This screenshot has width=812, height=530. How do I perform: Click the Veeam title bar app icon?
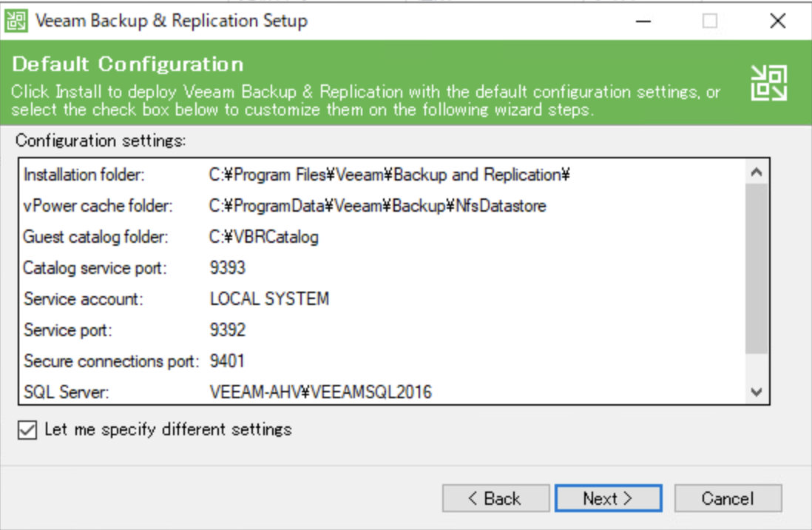[16, 21]
